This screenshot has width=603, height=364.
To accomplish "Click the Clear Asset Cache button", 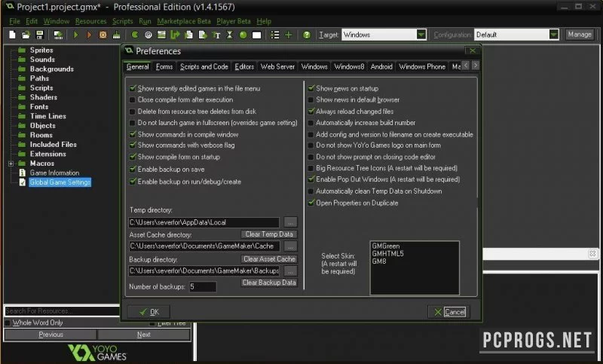I will 269,259.
